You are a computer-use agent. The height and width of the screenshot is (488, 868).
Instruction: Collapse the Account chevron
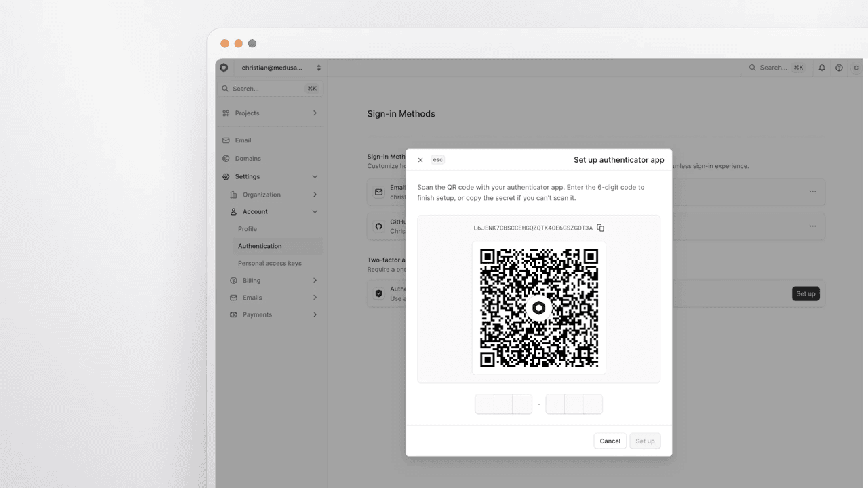(315, 212)
